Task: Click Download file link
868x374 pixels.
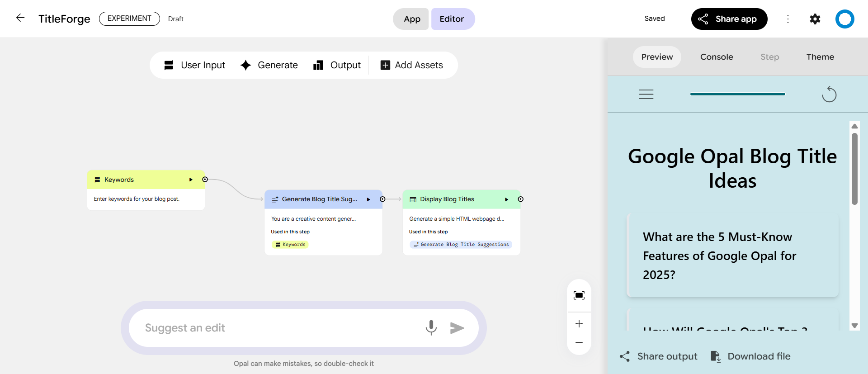Action: coord(750,356)
